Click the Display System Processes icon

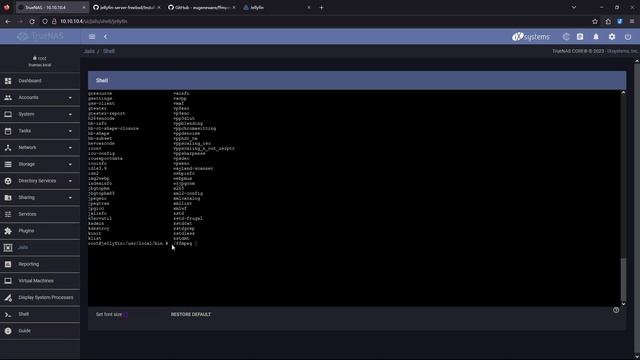point(8,298)
